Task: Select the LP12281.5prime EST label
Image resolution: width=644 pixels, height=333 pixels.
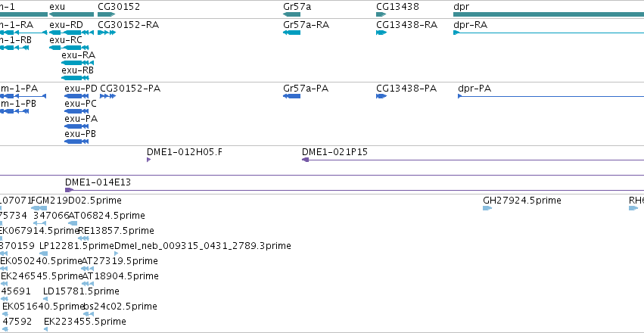Action: (x=76, y=247)
